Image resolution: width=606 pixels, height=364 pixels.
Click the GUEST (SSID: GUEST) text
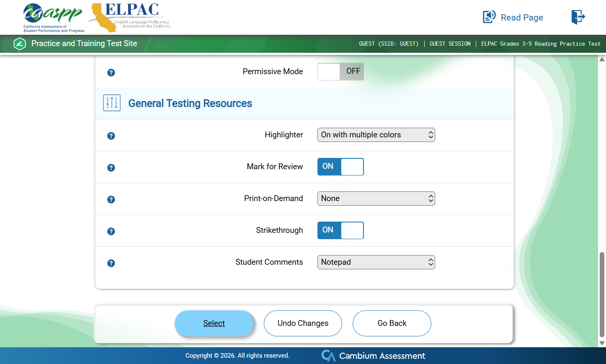click(x=389, y=44)
